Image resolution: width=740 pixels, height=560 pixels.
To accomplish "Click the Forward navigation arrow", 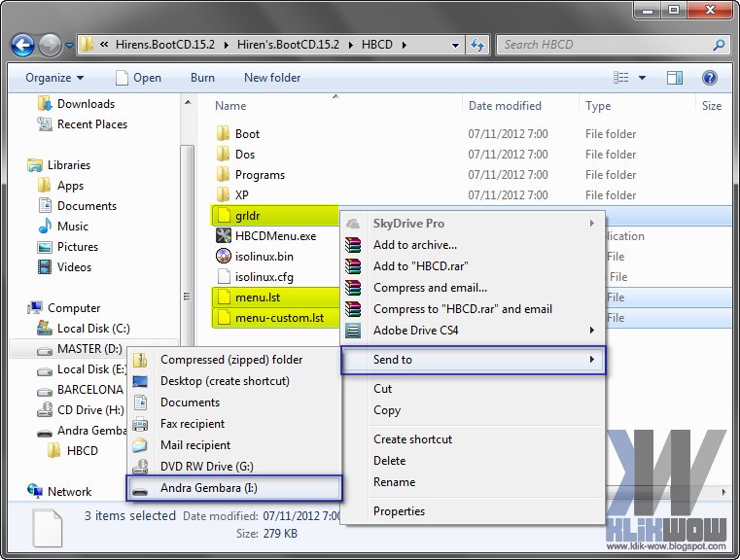I will [49, 46].
